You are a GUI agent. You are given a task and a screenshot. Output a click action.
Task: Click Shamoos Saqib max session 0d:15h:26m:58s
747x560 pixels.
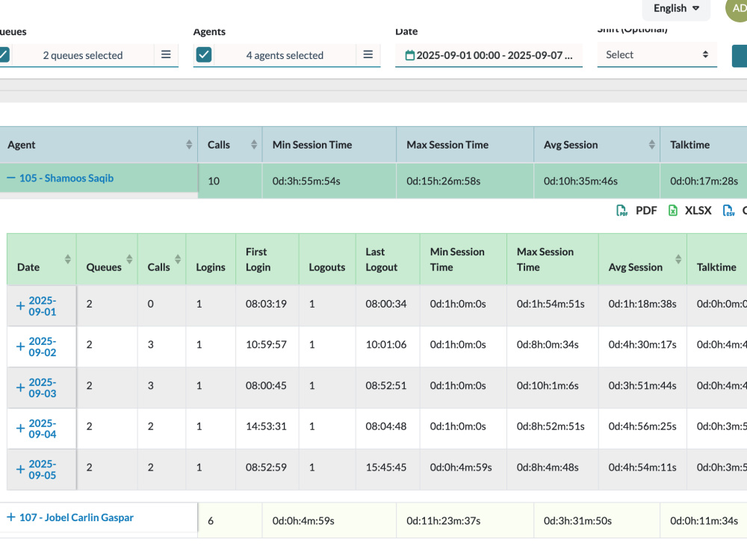pos(444,181)
